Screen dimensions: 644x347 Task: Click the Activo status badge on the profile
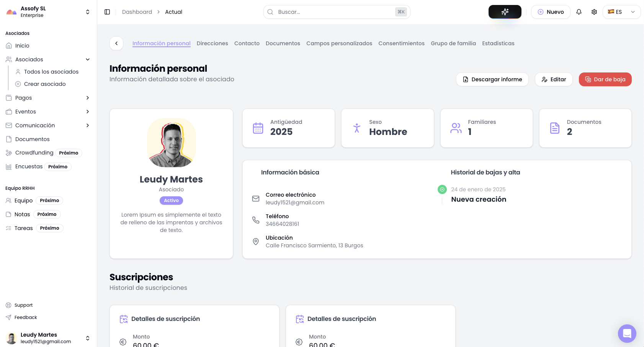171,201
